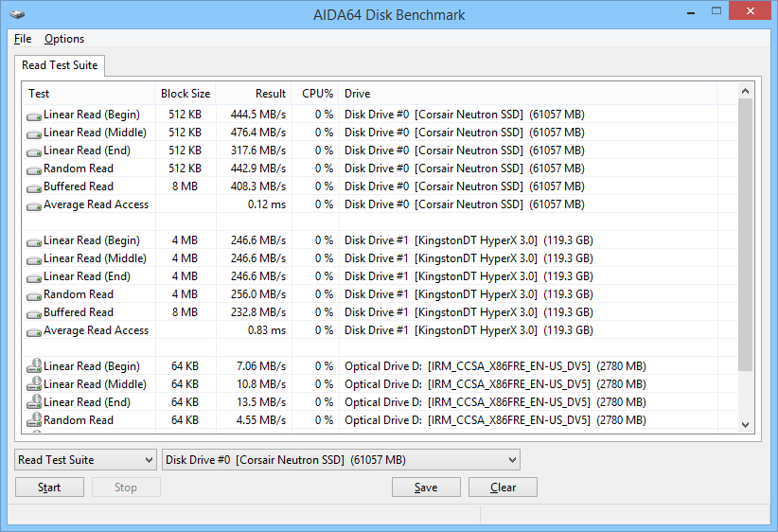Viewport: 778px width, 532px height.
Task: Click optical disc icon of Linear Read (End)
Action: 34,402
